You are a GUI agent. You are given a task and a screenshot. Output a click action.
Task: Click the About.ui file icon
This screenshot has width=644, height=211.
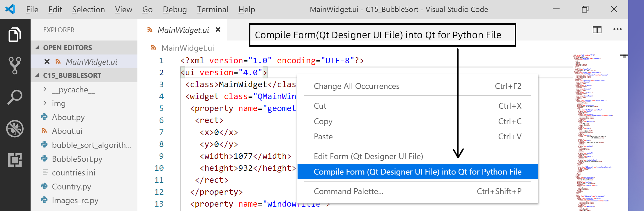tap(44, 131)
